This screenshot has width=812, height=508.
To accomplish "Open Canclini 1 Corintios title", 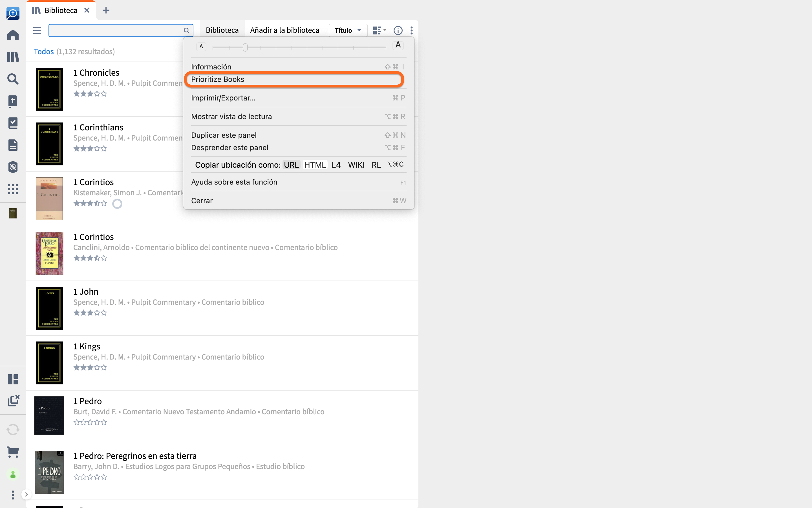I will pos(94,237).
